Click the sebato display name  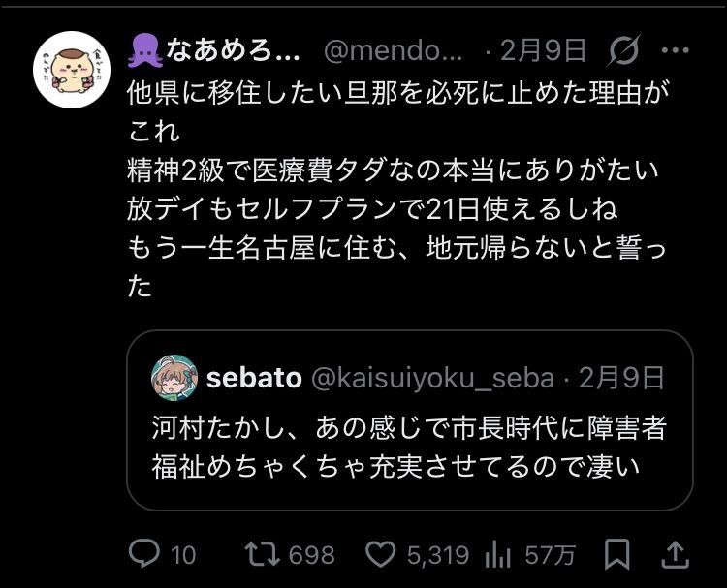pyautogui.click(x=254, y=377)
